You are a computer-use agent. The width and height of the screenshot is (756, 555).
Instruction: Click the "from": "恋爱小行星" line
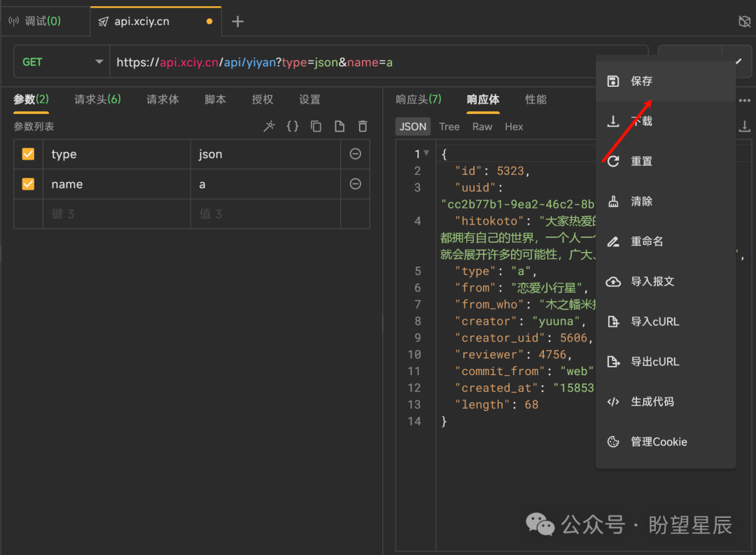(521, 288)
